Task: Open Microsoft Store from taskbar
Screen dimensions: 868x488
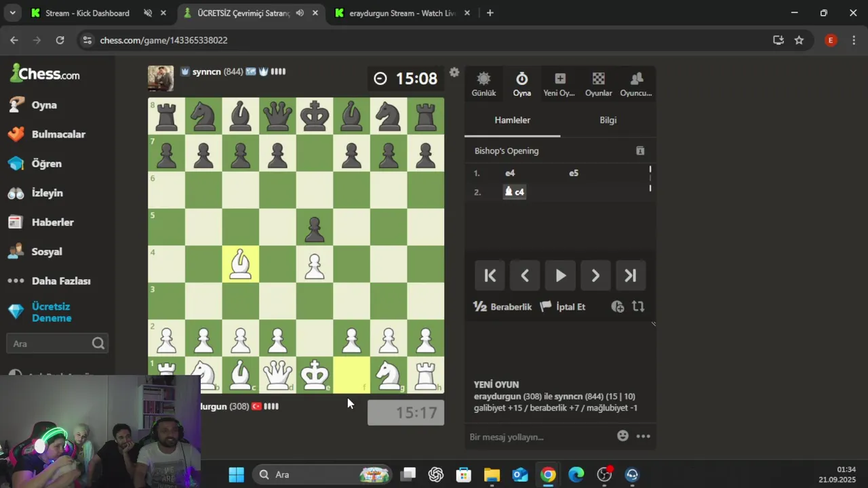Action: (x=463, y=474)
